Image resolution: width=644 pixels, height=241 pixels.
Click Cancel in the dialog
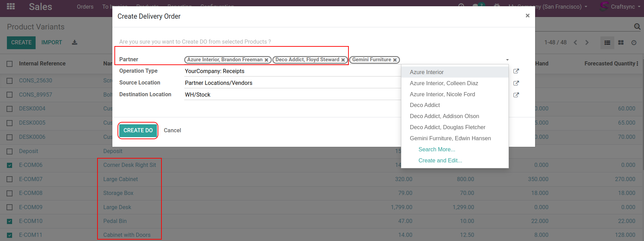click(172, 131)
